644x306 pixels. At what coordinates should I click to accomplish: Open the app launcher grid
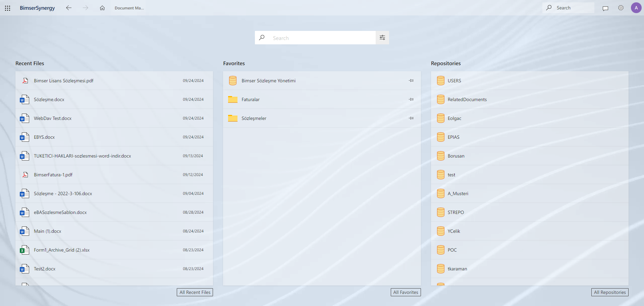(7, 8)
